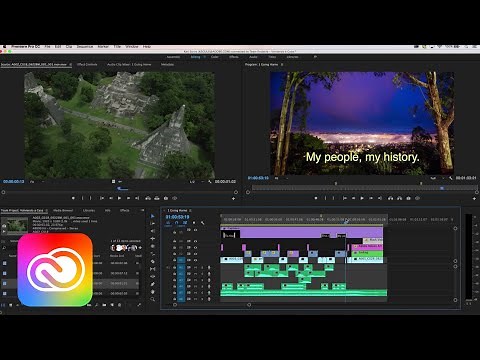Viewport: 480px width, 360px height.
Task: Open Source monitor button editor plus
Action: coord(233,198)
